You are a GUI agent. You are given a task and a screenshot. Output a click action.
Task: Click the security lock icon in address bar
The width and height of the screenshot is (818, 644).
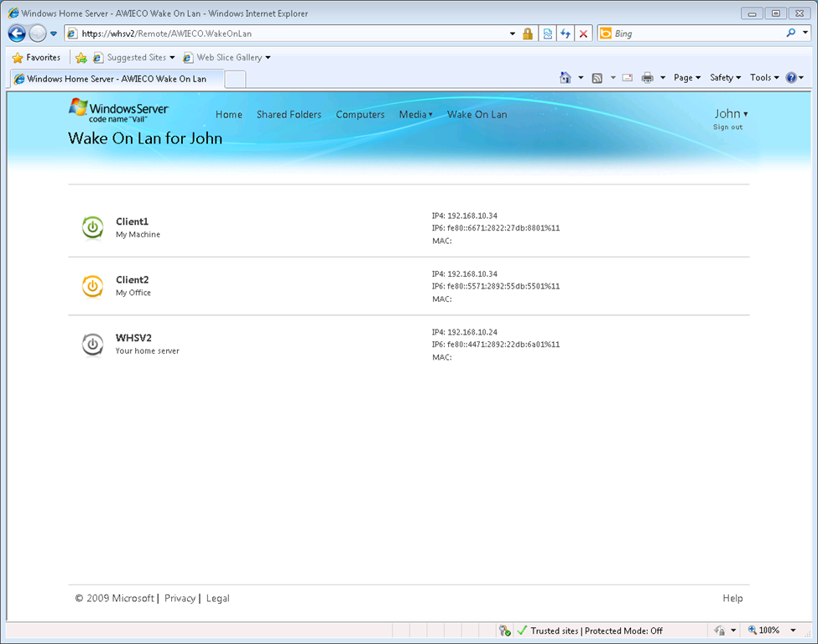[x=528, y=34]
